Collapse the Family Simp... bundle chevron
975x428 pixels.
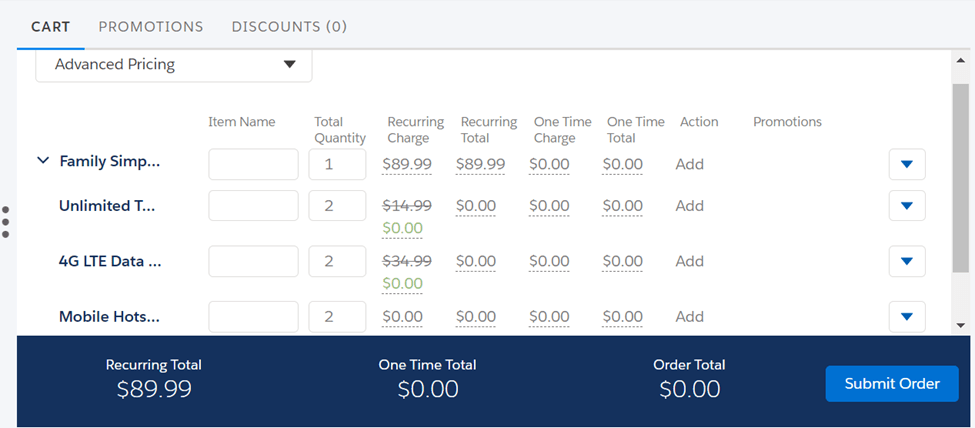(43, 161)
